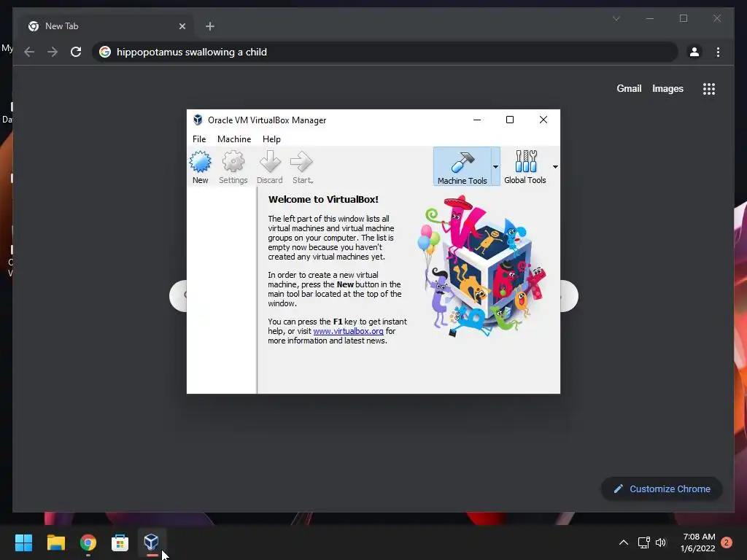This screenshot has width=747, height=560.
Task: Close the New Tab tab in Chrome
Action: click(182, 26)
